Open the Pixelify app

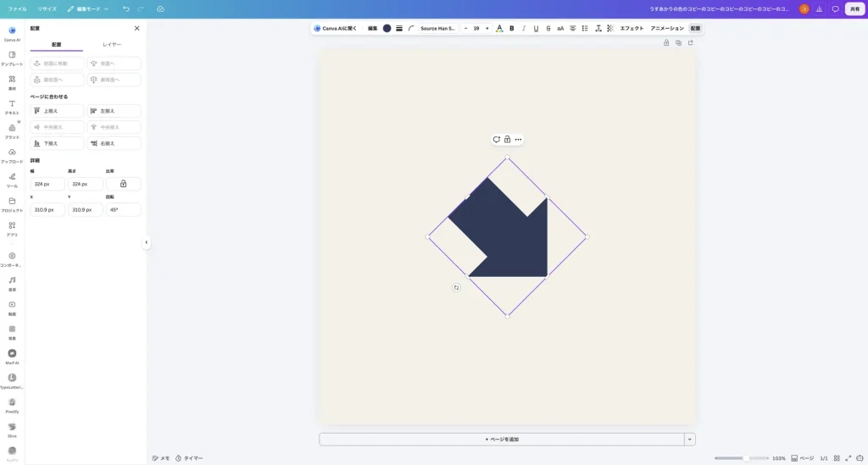pyautogui.click(x=12, y=405)
